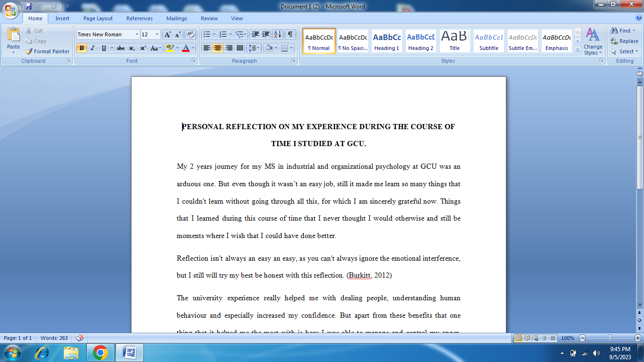This screenshot has width=644, height=362.
Task: Click the Grow Font icon
Action: 167,34
